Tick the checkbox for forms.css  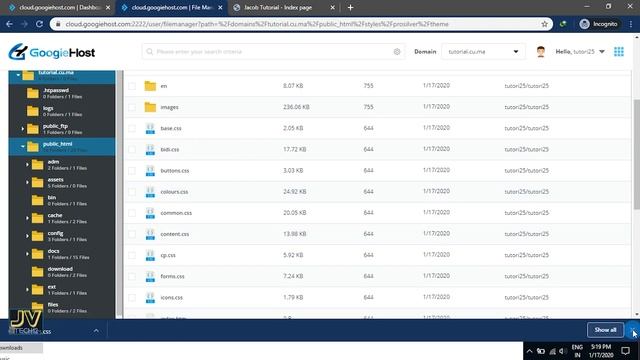pyautogui.click(x=132, y=277)
